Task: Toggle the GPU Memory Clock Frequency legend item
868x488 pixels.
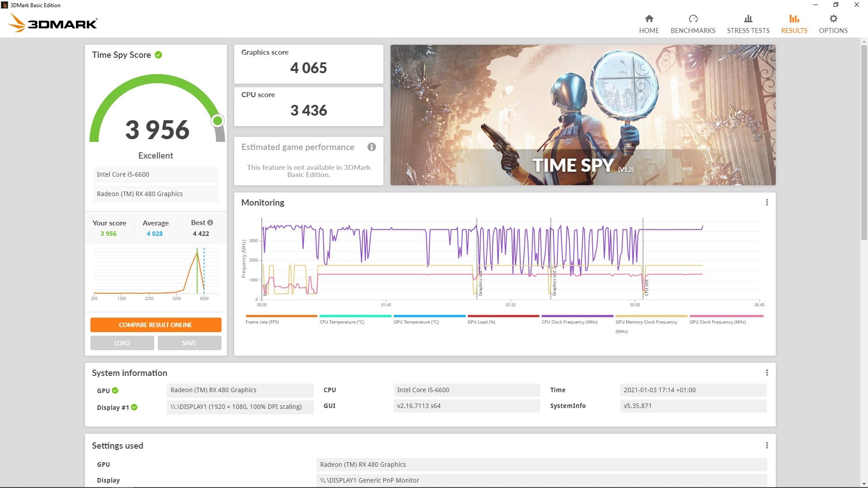Action: [x=651, y=324]
